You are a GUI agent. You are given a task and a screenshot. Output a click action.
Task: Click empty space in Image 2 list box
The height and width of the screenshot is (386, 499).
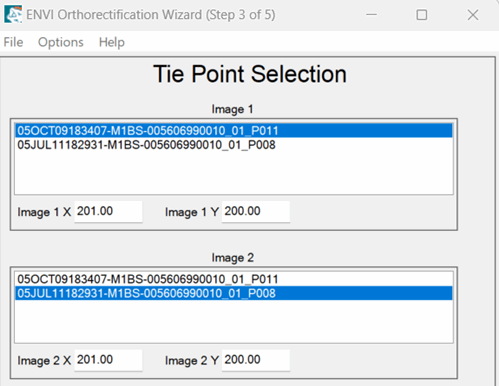point(234,322)
